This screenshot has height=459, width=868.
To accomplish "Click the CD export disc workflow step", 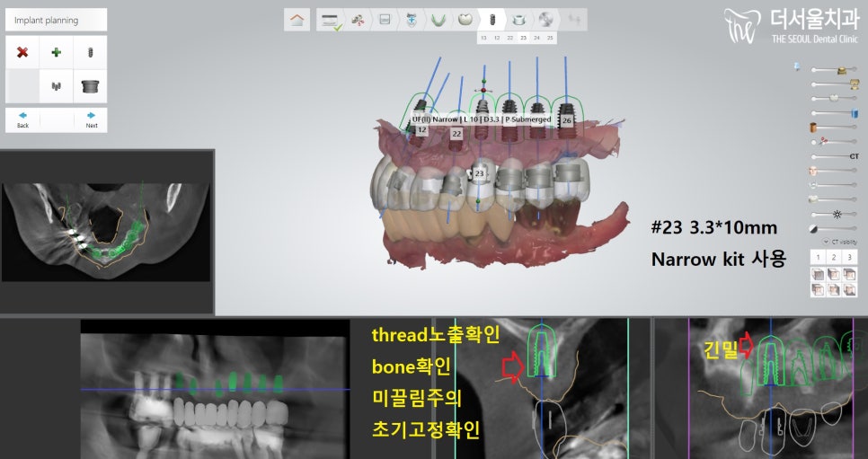I will [545, 19].
